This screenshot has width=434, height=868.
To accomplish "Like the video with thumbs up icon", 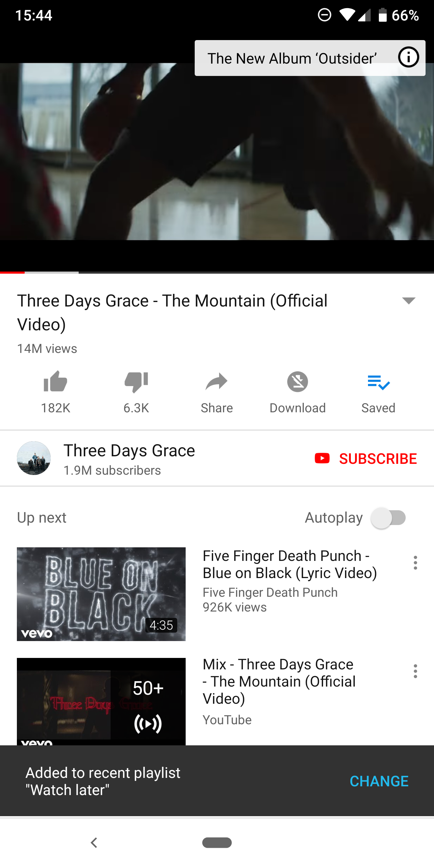I will point(55,382).
